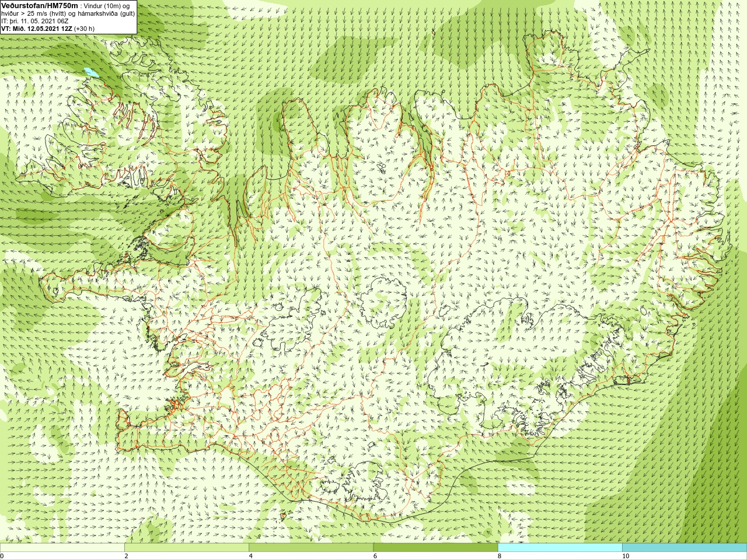Click the legend value label '10'
Image resolution: width=747 pixels, height=560 pixels.
[x=626, y=556]
